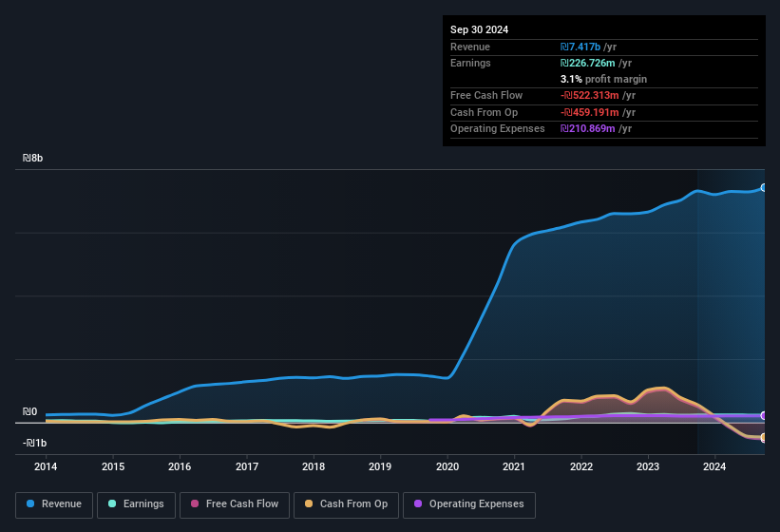The width and height of the screenshot is (780, 532).
Task: Click the 2018 x-axis label
Action: [314, 466]
